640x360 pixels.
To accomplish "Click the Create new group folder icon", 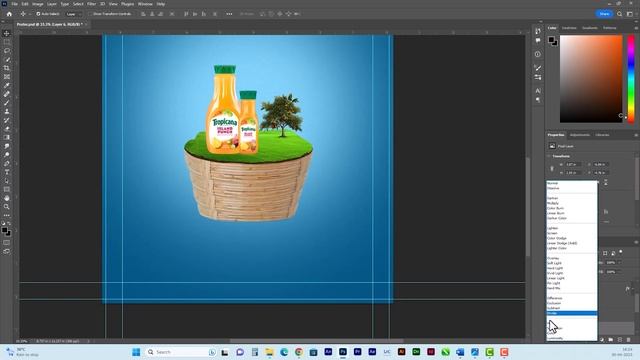I will [x=611, y=340].
